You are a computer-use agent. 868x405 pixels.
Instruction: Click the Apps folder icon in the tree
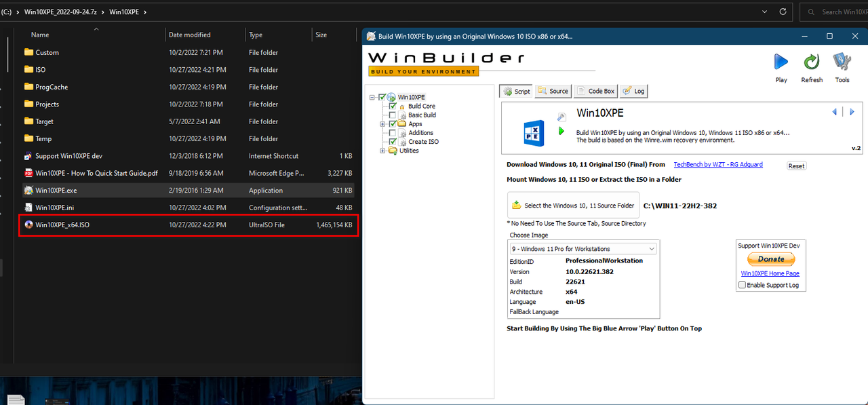tap(401, 123)
